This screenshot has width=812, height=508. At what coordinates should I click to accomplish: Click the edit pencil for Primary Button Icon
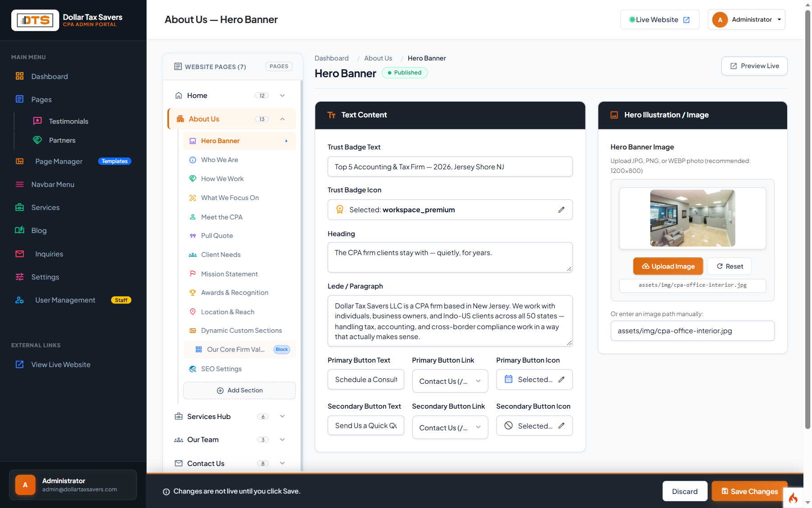561,379
